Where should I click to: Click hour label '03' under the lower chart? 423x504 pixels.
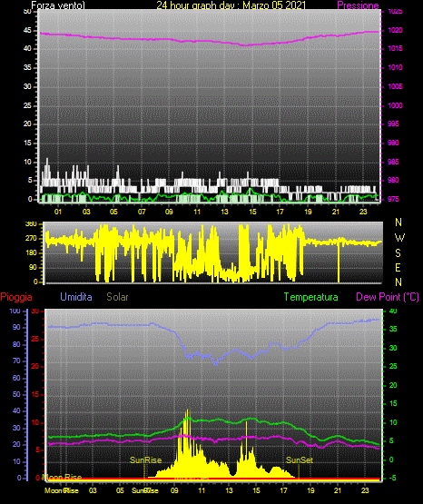(x=93, y=490)
